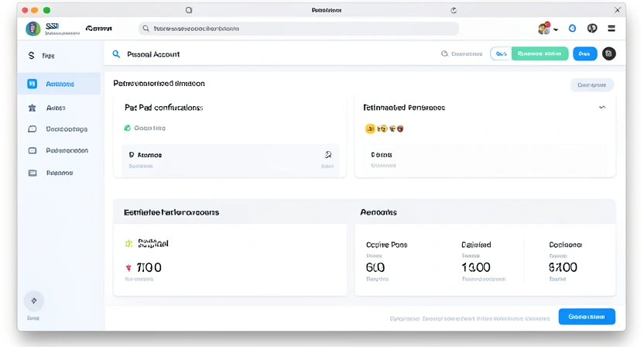Click the small rounded-square icon in the title bar
The width and height of the screenshot is (644, 347).
(x=189, y=10)
